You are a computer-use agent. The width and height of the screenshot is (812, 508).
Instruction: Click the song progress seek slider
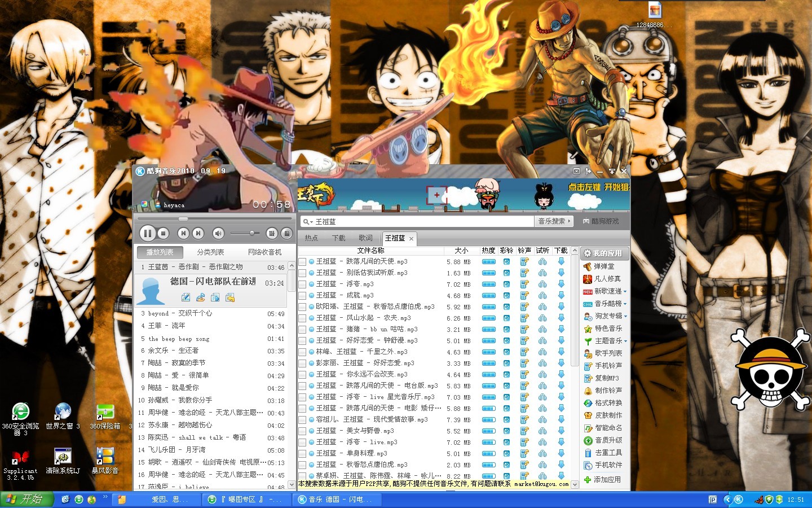click(x=183, y=218)
